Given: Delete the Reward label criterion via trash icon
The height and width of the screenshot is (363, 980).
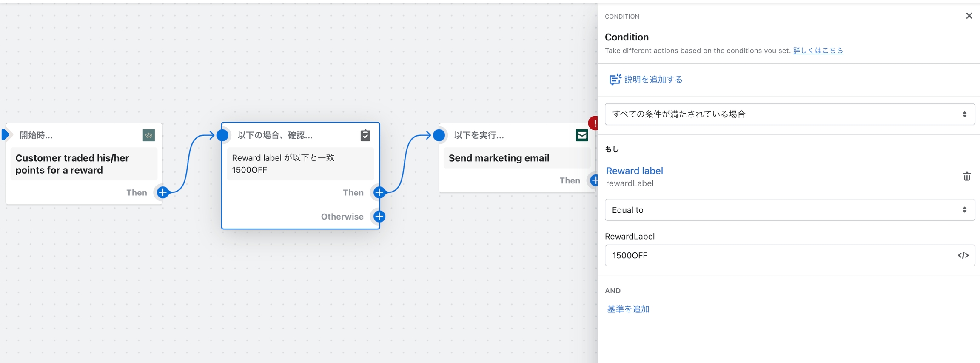Looking at the screenshot, I should click(x=966, y=176).
